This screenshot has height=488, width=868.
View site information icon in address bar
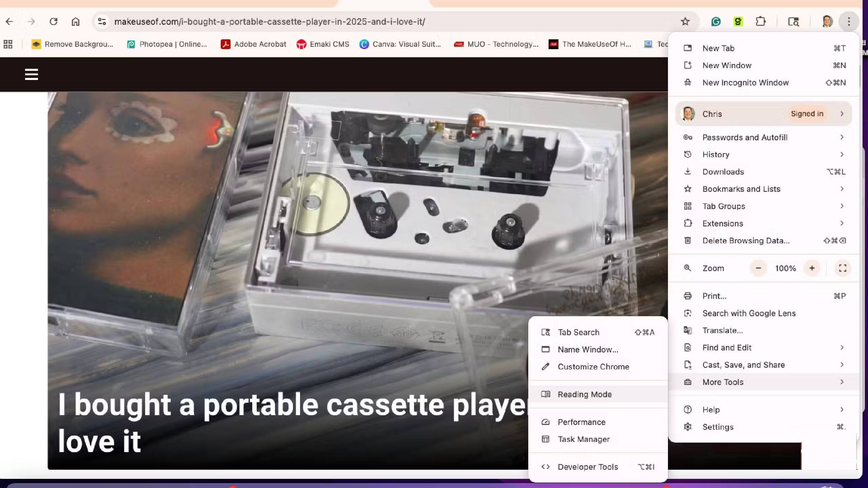pyautogui.click(x=102, y=22)
